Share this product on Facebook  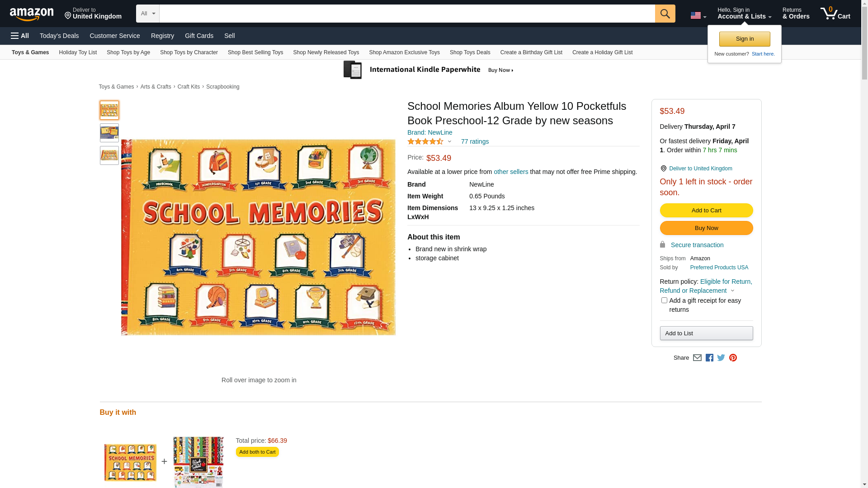pos(709,358)
